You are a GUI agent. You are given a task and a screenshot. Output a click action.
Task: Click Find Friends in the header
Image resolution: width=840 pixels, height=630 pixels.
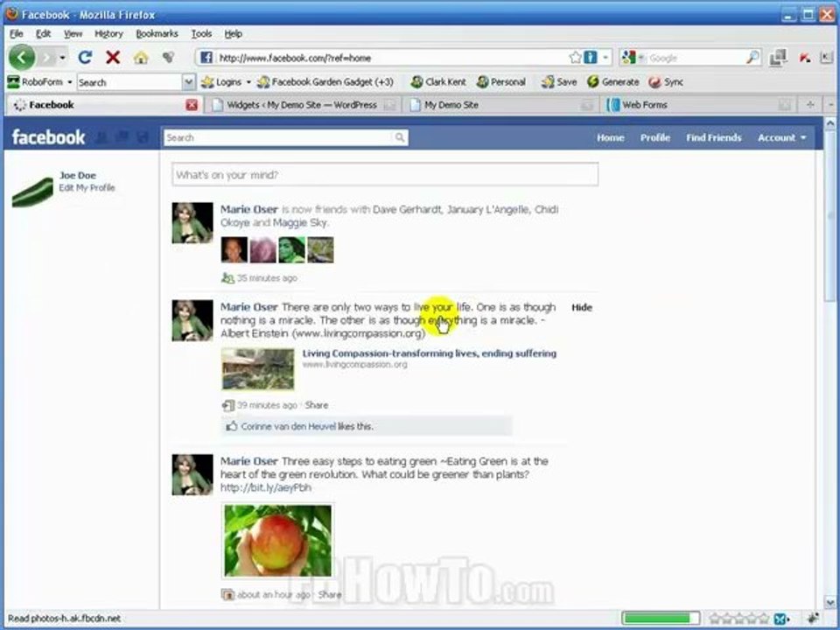click(714, 137)
